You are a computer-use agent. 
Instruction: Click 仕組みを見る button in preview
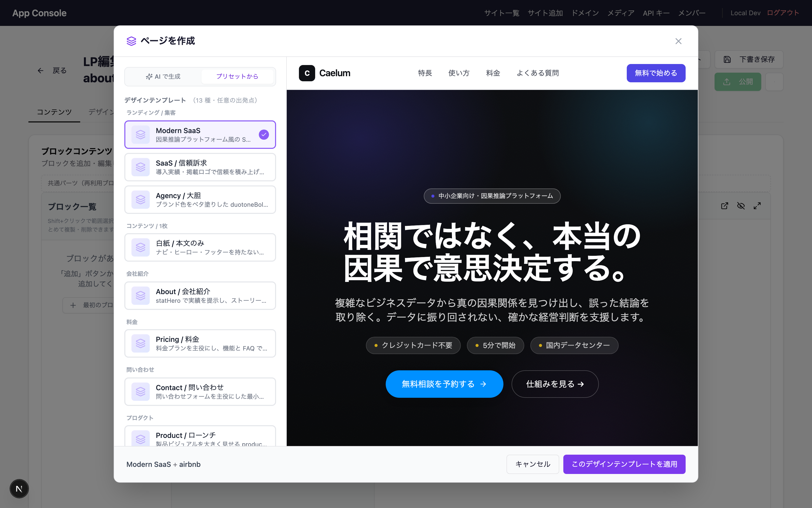pyautogui.click(x=555, y=384)
